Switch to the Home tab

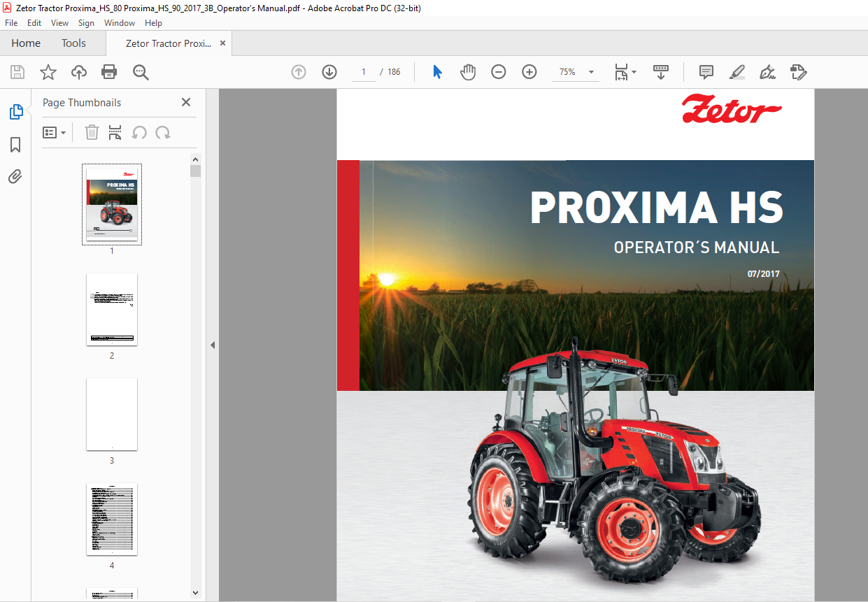(26, 43)
